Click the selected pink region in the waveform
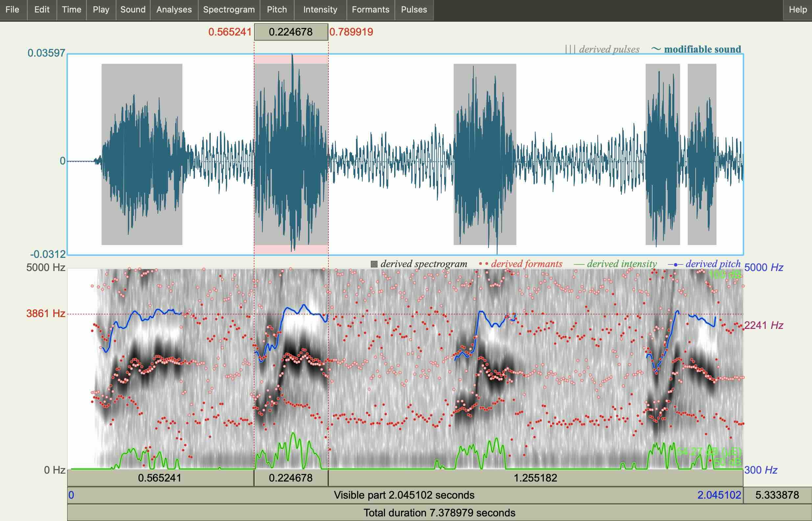Screen dimensions: 812x521 click(291, 154)
